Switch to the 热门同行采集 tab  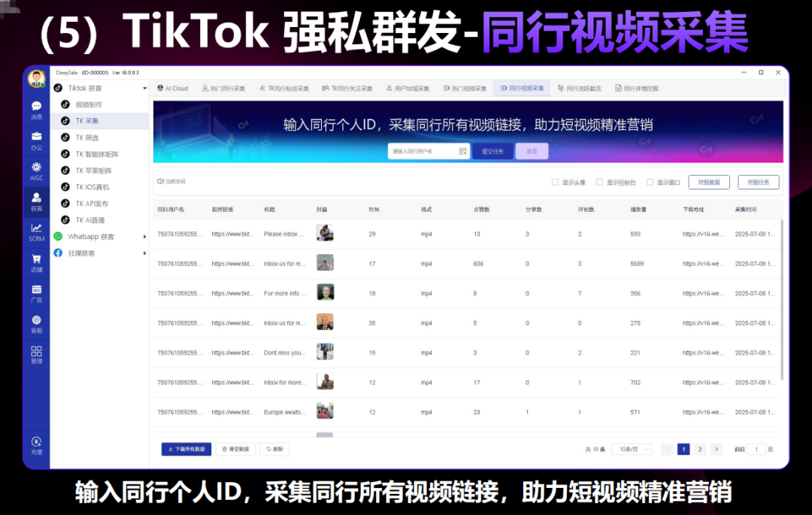pos(223,89)
